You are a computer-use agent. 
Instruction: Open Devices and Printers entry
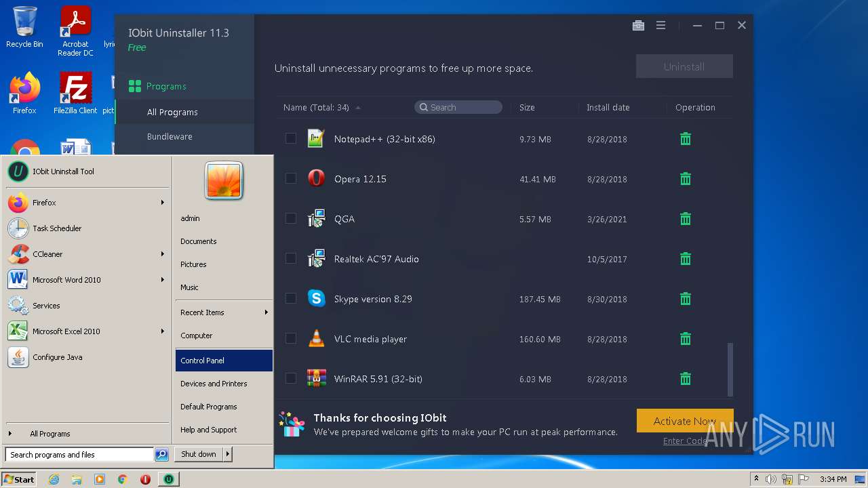pos(224,384)
